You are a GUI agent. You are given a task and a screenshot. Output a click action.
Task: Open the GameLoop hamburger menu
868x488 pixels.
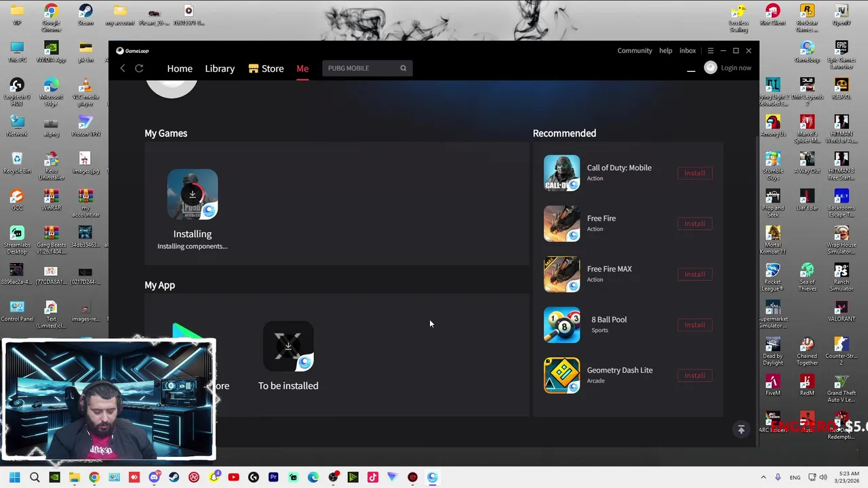[x=711, y=51]
